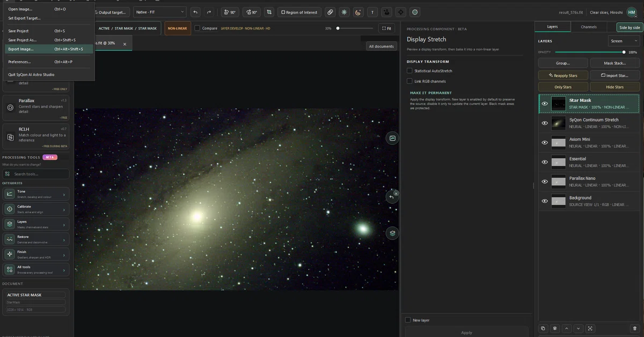The image size is (644, 337).
Task: Choose Open Image from the menu
Action: pos(48,9)
